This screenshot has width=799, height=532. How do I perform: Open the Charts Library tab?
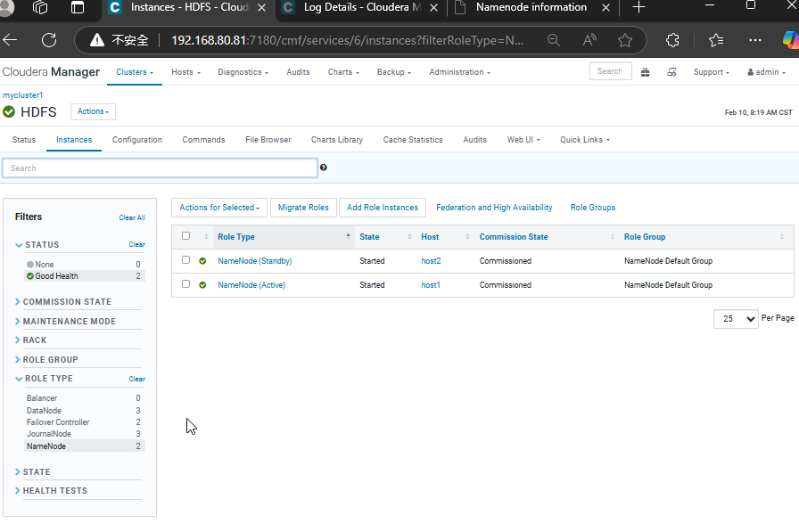tap(337, 140)
